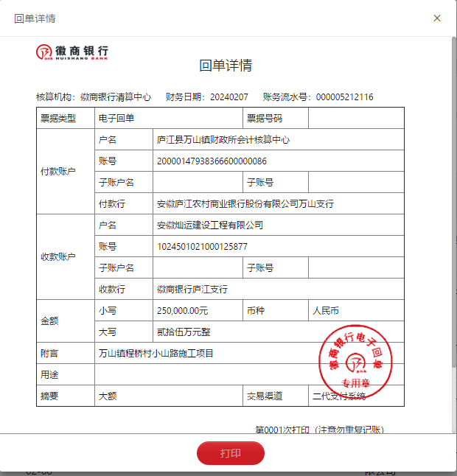
Task: Click the payee name 安徽灿运建设工程有限公司
Action: pyautogui.click(x=210, y=225)
